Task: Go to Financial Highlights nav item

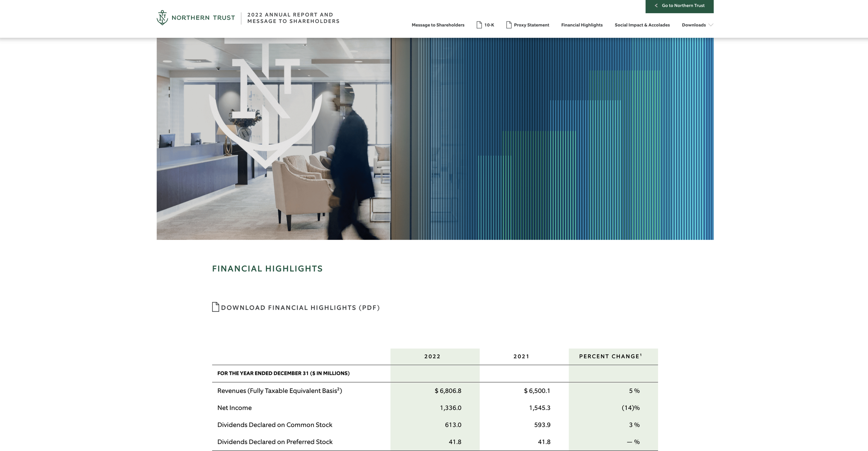Action: pyautogui.click(x=582, y=25)
